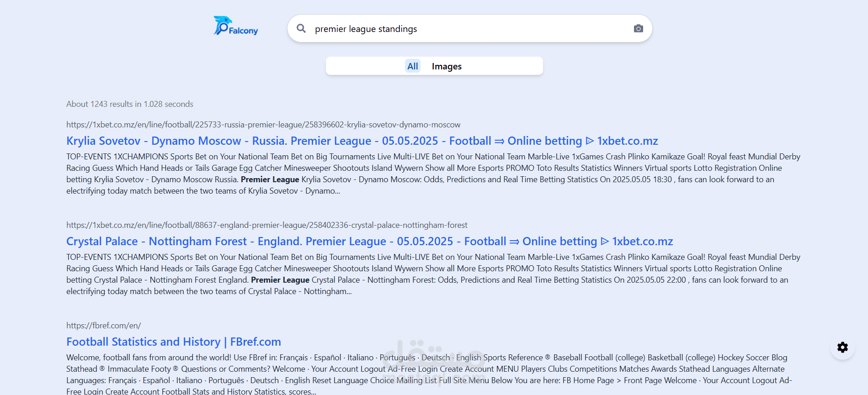Switch to the Images tab
The image size is (868, 395).
[x=447, y=66]
